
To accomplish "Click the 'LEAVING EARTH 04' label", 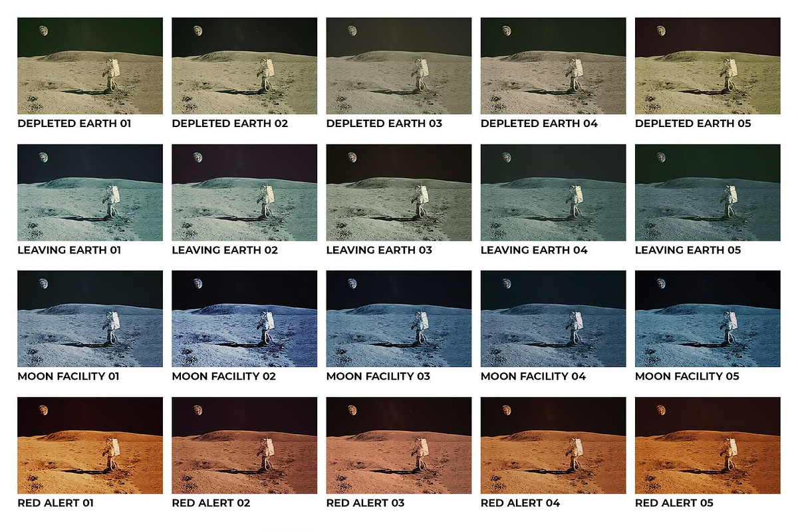I will [x=534, y=250].
